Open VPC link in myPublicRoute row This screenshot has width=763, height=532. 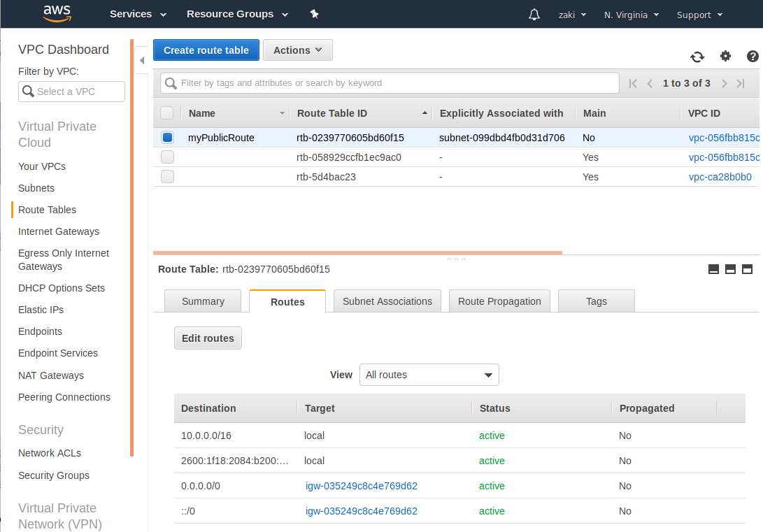[x=724, y=138]
